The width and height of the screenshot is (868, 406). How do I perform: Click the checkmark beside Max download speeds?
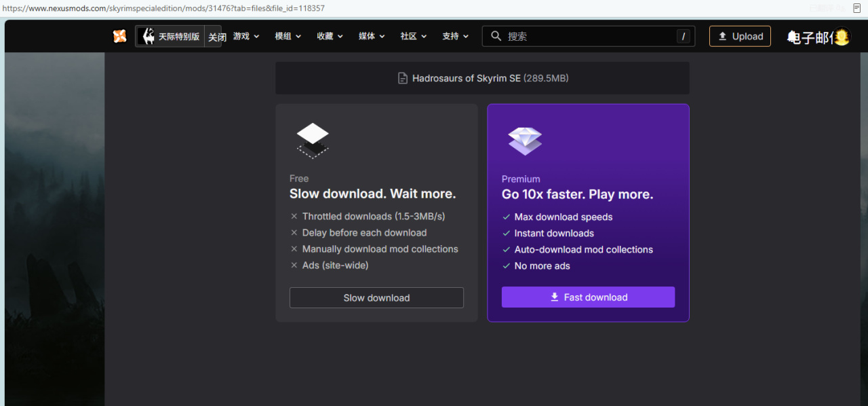(506, 217)
